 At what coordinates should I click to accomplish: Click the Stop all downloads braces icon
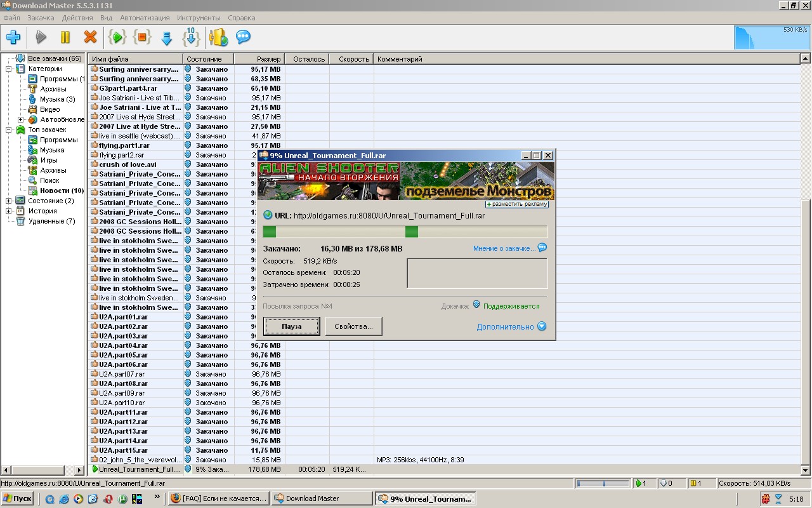[142, 37]
